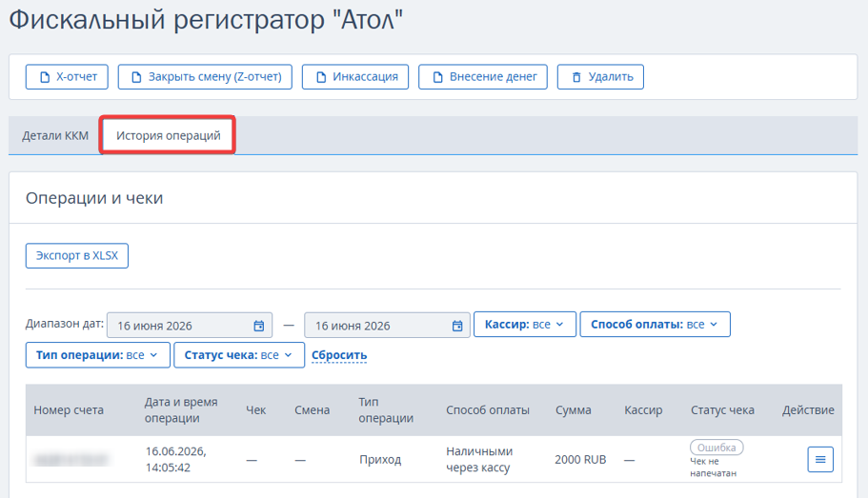Click the Статус чека column header
Image resolution: width=868 pixels, height=498 pixels.
click(x=722, y=410)
